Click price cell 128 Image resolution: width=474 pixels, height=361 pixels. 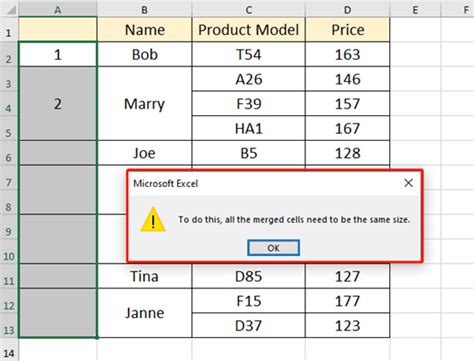[347, 153]
